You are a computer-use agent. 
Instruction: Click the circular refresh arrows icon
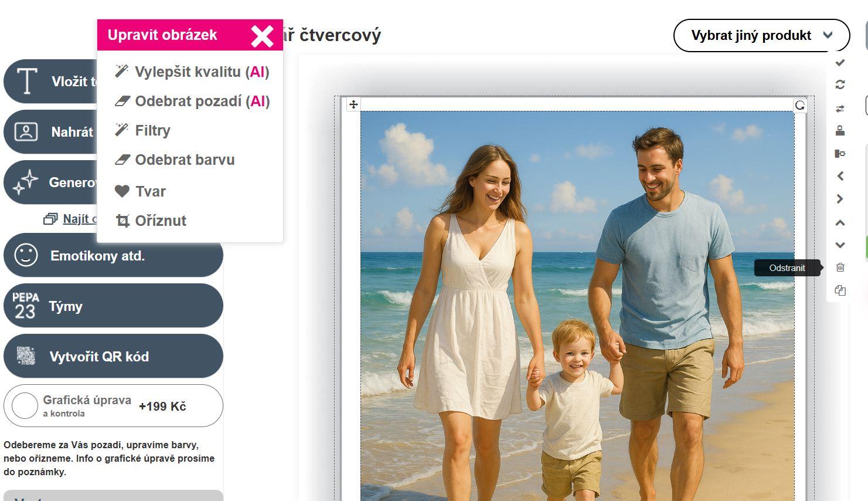pos(840,84)
